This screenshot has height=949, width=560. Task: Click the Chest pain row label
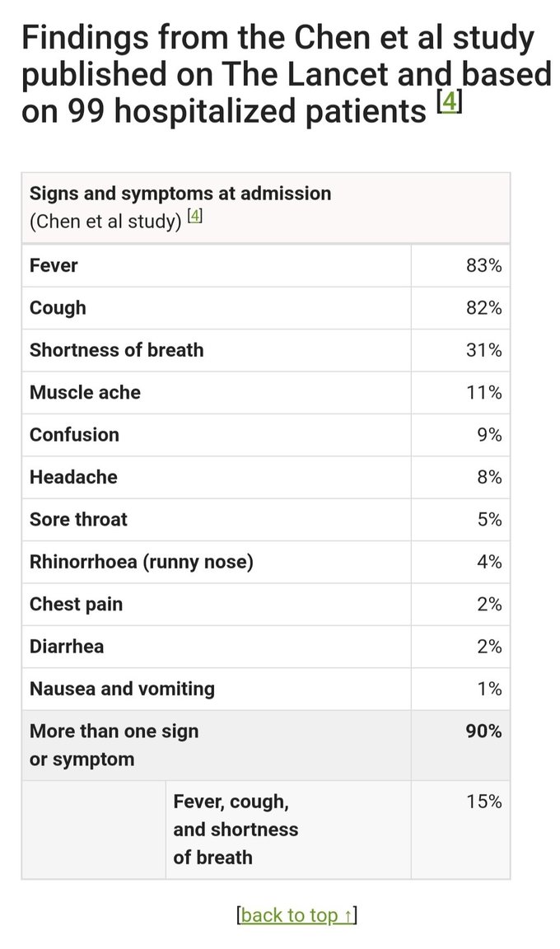[77, 604]
